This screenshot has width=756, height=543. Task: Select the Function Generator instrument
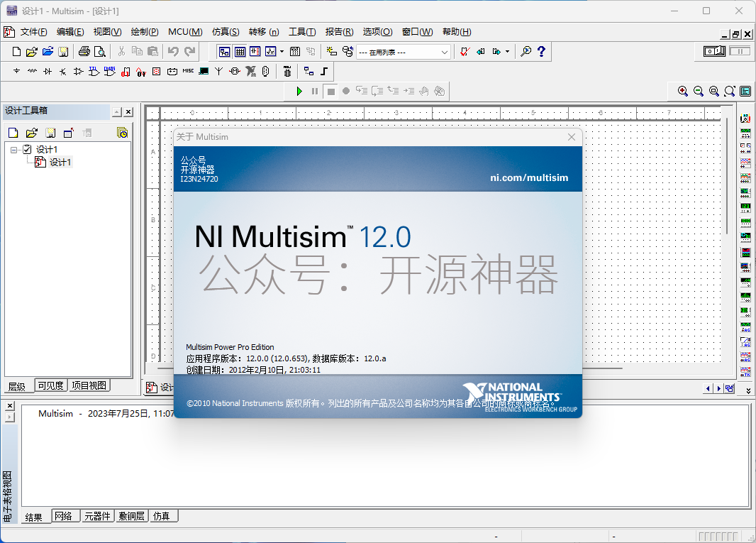745,133
